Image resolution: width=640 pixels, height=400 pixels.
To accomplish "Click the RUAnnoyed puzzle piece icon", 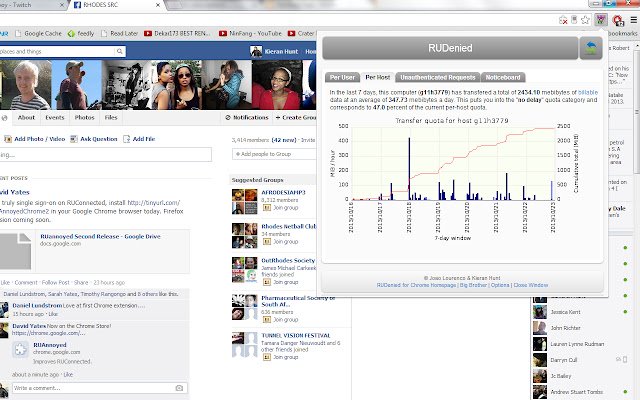I will pos(20,350).
